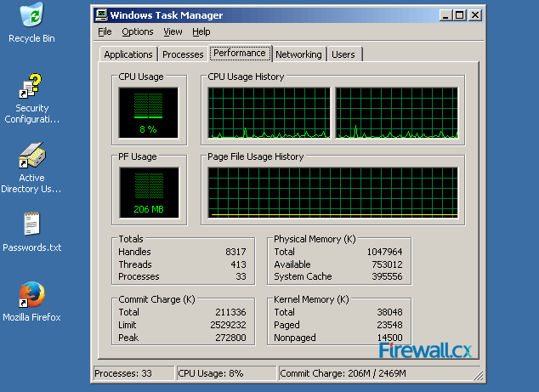
Task: Open the View menu
Action: (173, 31)
